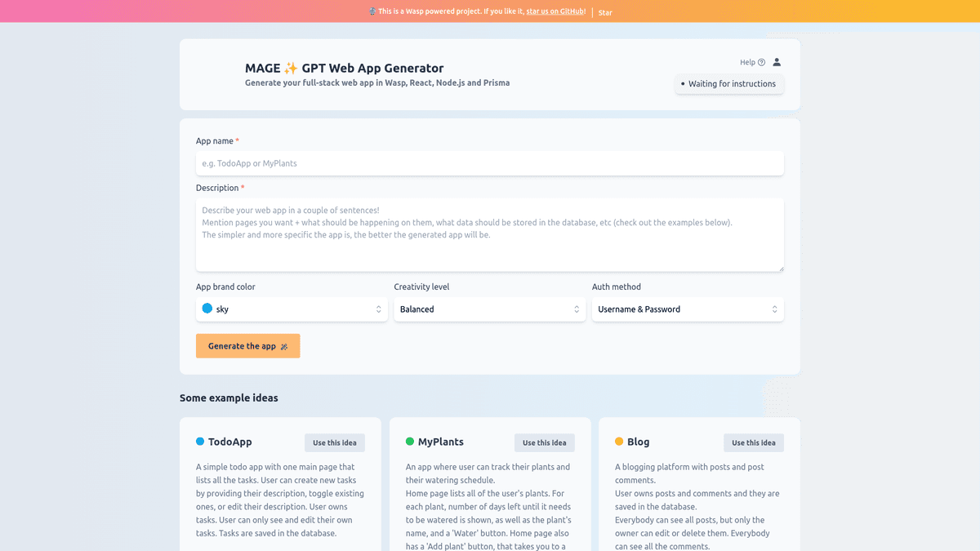The height and width of the screenshot is (551, 980).
Task: Use this idea for MyPlants
Action: [x=545, y=442]
